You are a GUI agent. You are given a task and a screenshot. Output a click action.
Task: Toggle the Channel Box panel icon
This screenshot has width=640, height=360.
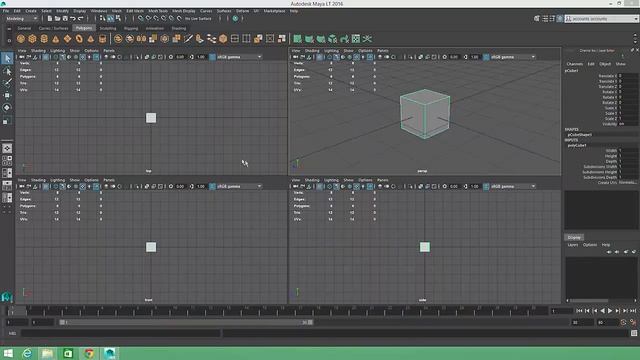tap(560, 18)
